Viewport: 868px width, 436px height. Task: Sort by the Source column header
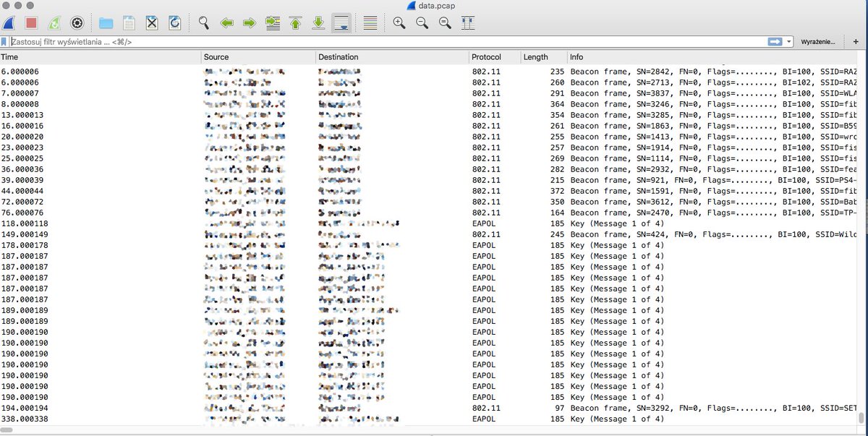[x=258, y=57]
